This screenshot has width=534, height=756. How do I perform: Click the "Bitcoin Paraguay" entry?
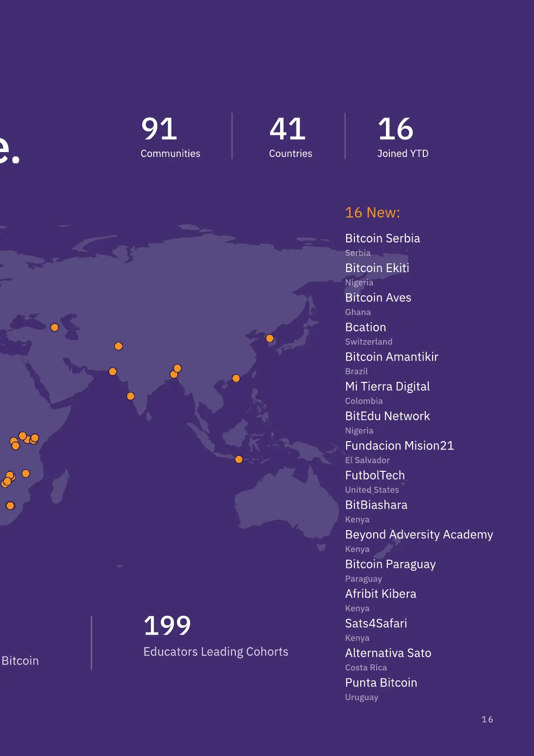390,564
